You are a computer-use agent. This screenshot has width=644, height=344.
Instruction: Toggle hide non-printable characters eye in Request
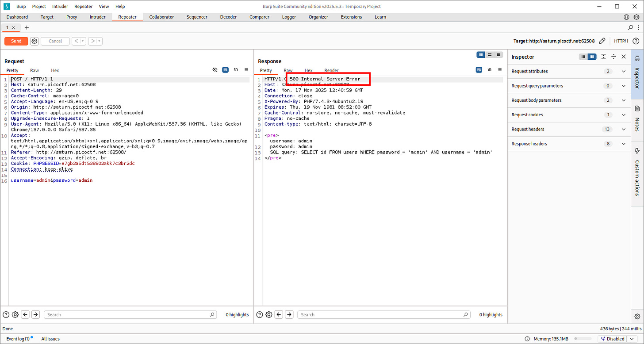(x=215, y=70)
